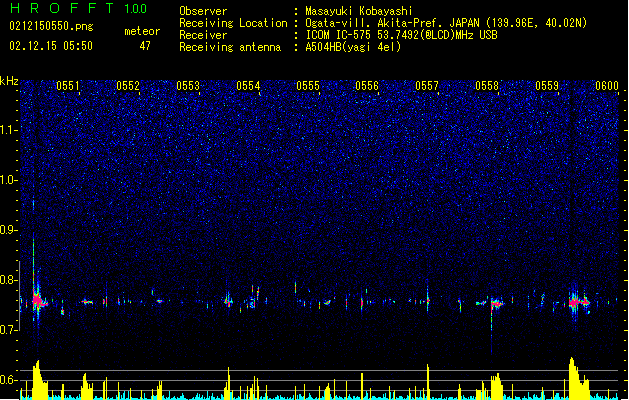Click the strong meteor echo just before 0551
The image size is (629, 400).
[x=37, y=300]
